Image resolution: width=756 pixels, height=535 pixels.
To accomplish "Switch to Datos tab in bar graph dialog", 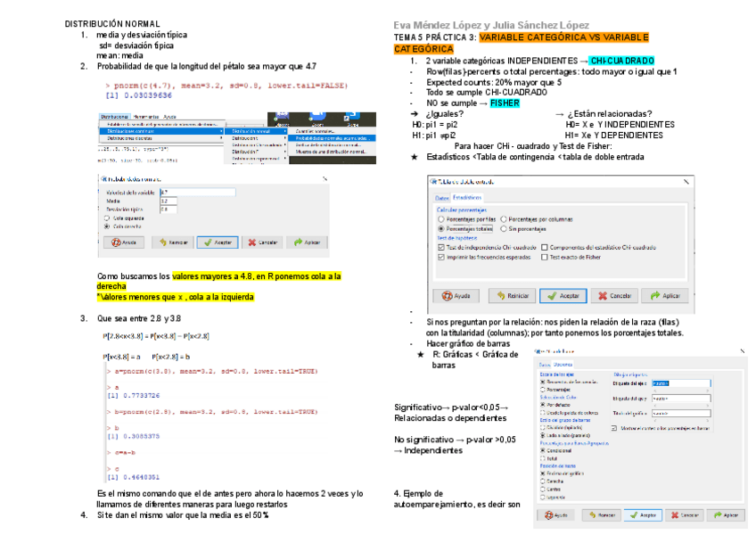I will pos(545,365).
